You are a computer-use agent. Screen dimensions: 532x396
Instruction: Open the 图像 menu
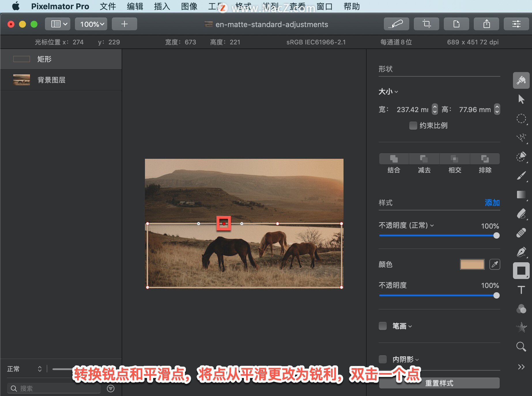(189, 6)
